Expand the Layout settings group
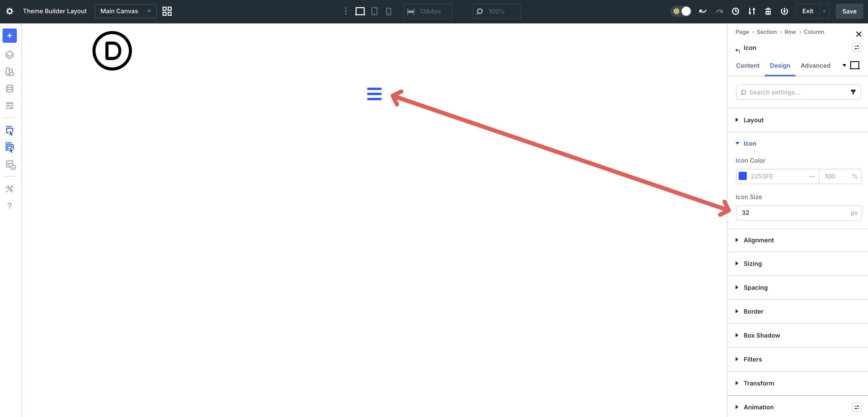 (x=753, y=120)
